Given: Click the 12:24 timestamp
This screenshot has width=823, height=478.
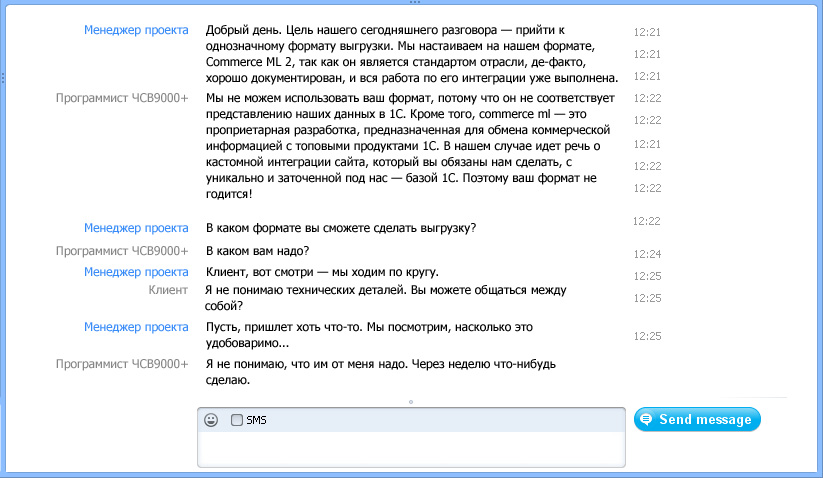Looking at the screenshot, I should tap(647, 254).
